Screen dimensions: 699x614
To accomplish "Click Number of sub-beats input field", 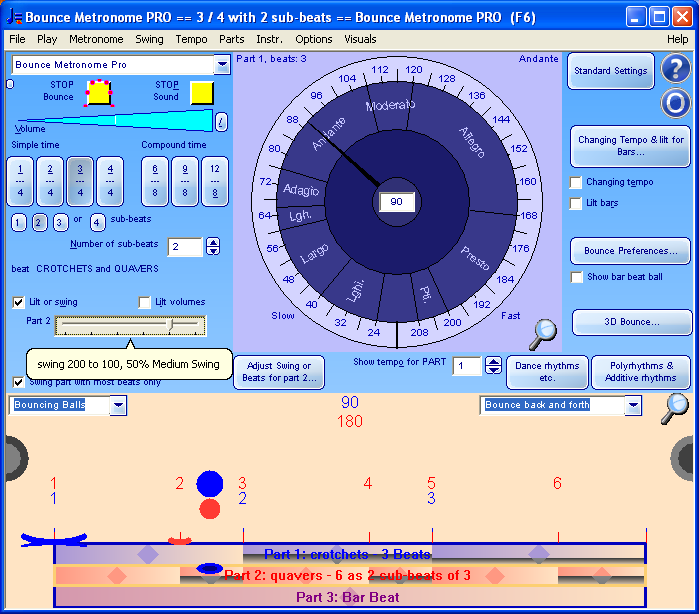I will click(x=185, y=247).
